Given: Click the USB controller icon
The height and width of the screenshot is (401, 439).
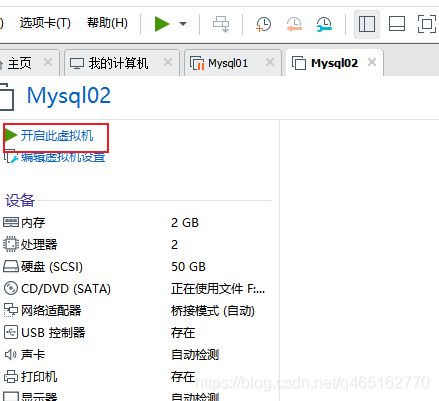Looking at the screenshot, I should tap(11, 332).
